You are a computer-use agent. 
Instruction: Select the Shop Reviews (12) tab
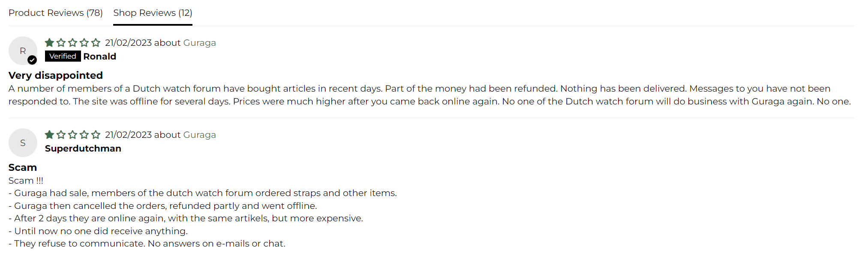pos(153,13)
